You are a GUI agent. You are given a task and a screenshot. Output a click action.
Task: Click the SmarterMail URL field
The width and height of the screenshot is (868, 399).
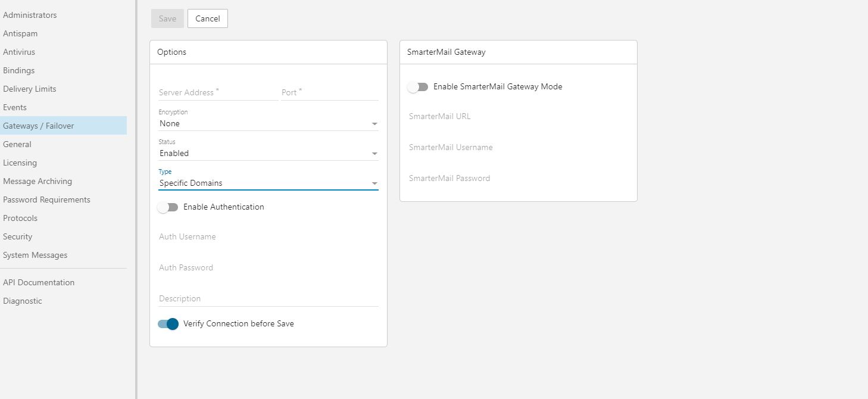pyautogui.click(x=518, y=117)
